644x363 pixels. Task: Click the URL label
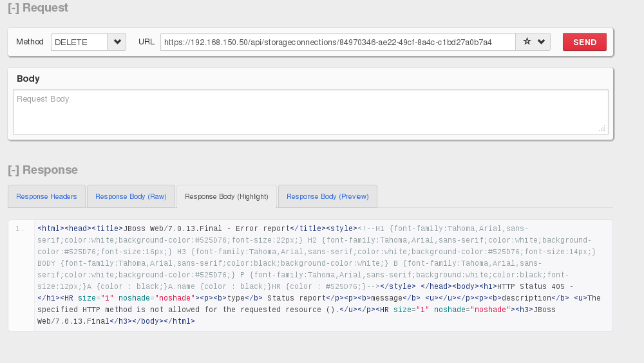[x=146, y=42]
